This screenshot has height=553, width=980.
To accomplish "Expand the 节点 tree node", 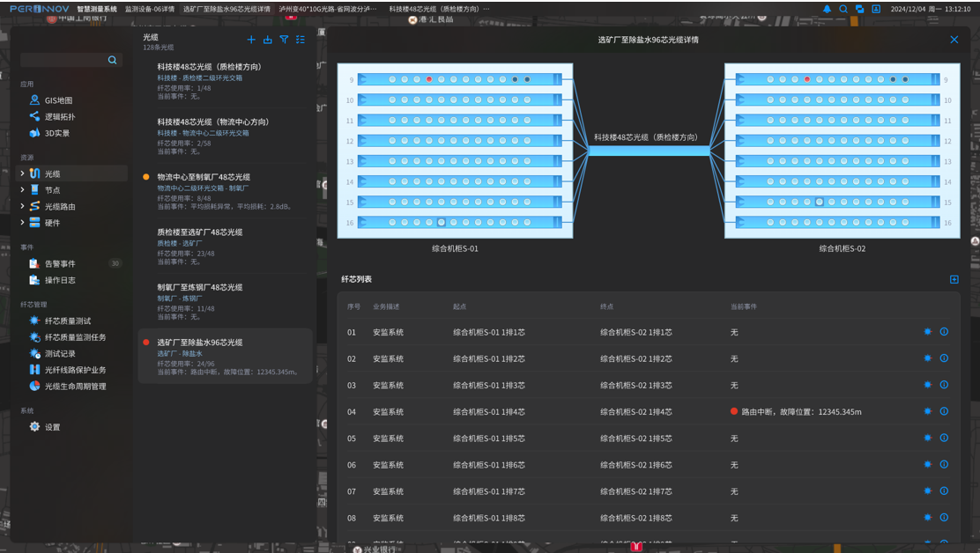I will click(23, 189).
